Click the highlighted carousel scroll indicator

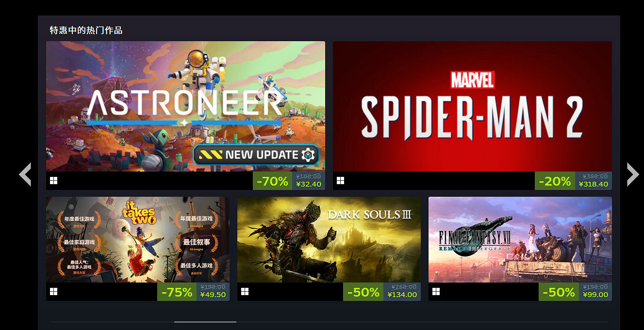pyautogui.click(x=205, y=322)
